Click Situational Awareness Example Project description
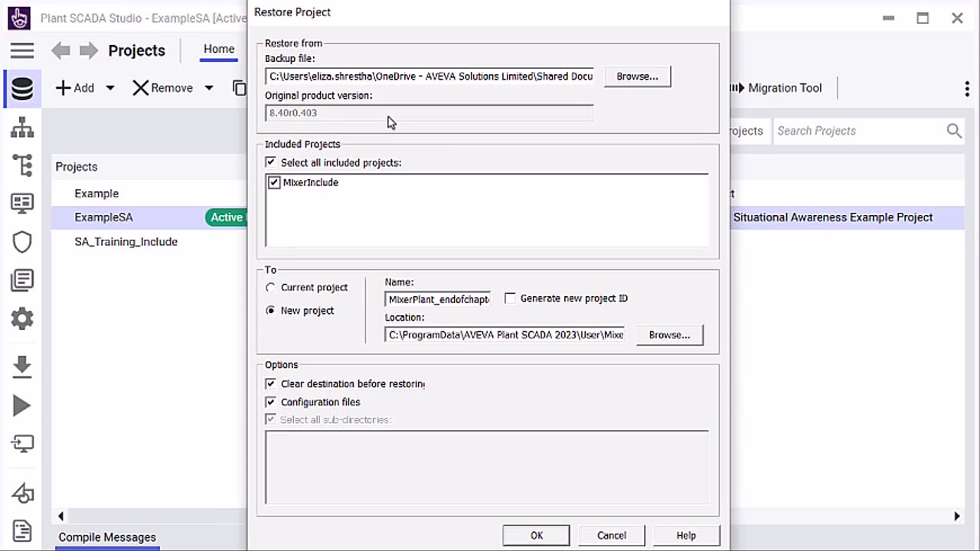Viewport: 980px width, 551px height. coord(833,217)
